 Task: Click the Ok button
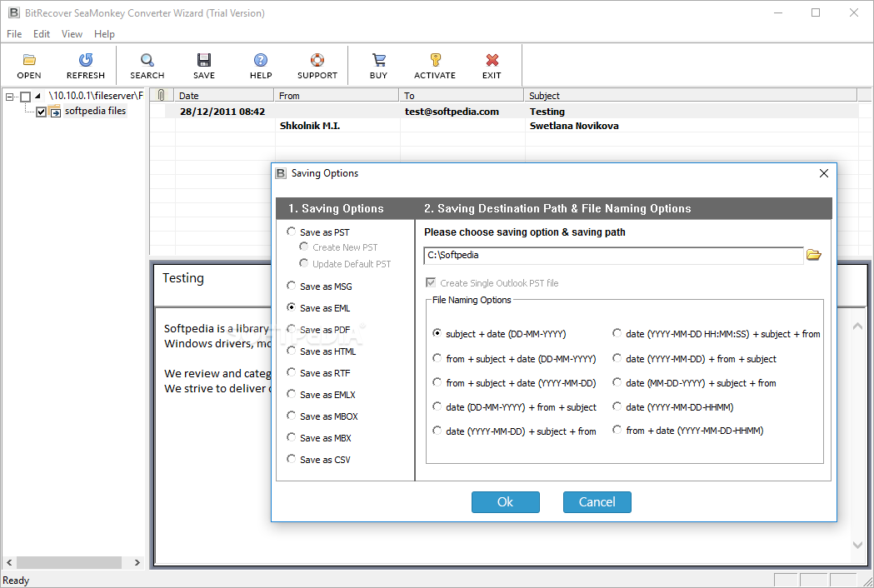point(506,502)
